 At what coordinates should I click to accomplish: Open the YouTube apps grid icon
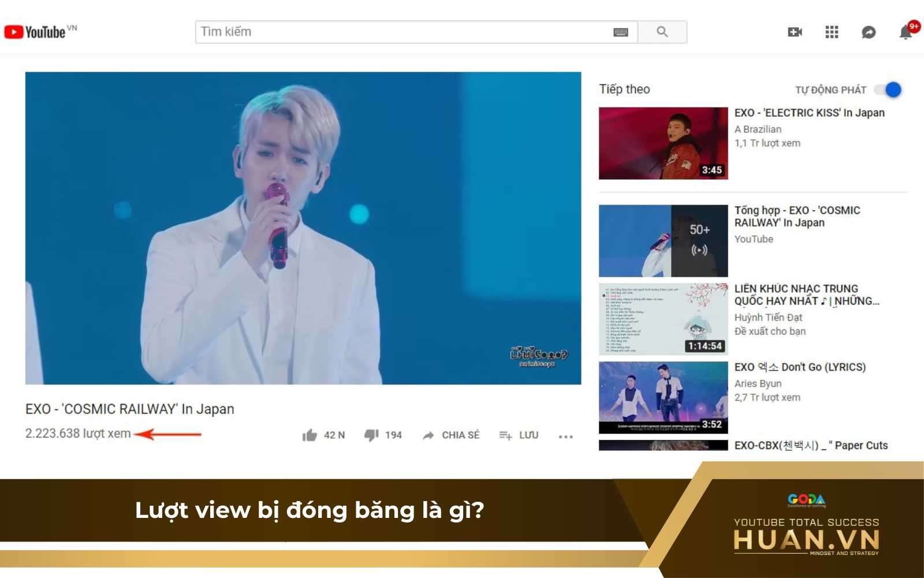click(832, 32)
